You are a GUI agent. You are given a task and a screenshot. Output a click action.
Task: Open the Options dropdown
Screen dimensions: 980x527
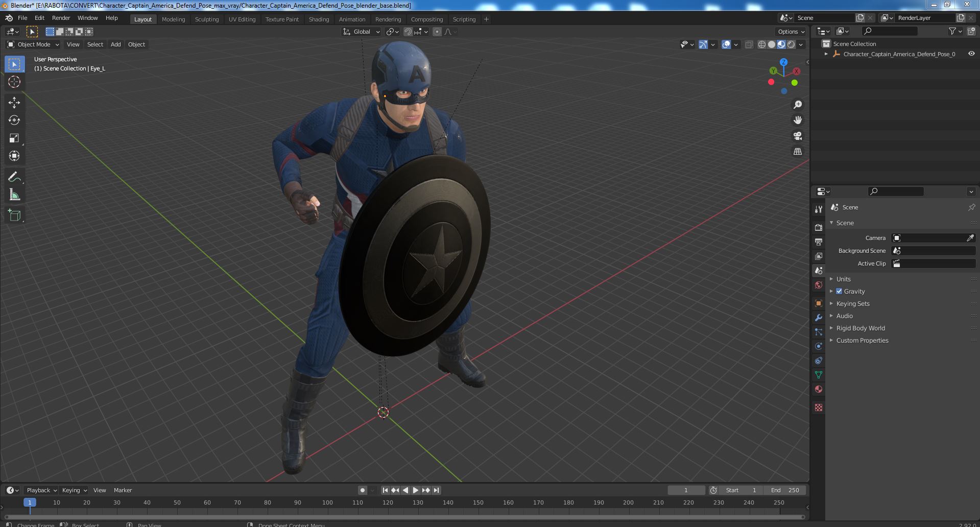point(791,32)
